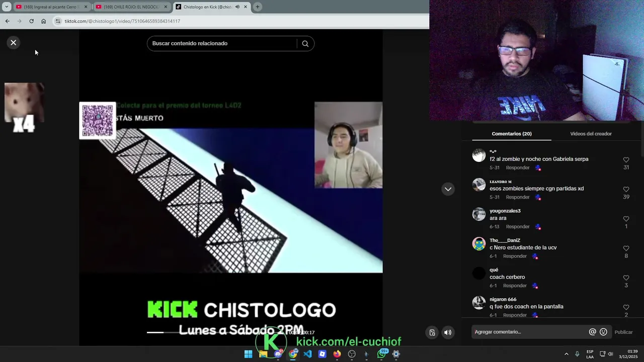The height and width of the screenshot is (362, 644).
Task: Go to browser home page
Action: [x=43, y=21]
